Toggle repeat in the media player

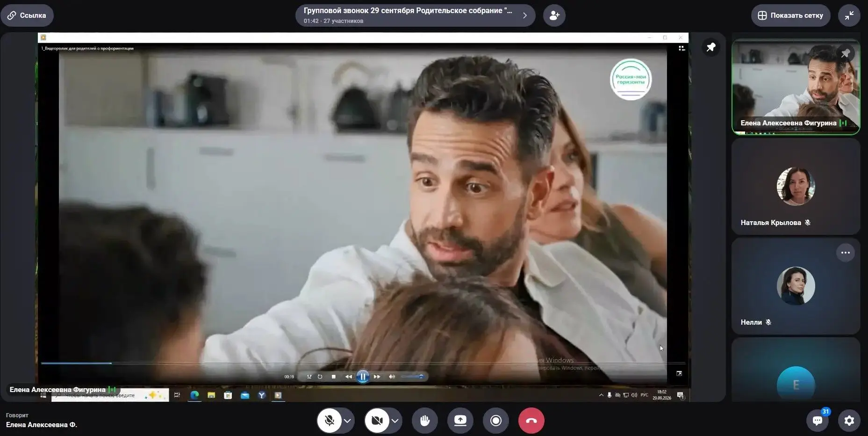320,377
